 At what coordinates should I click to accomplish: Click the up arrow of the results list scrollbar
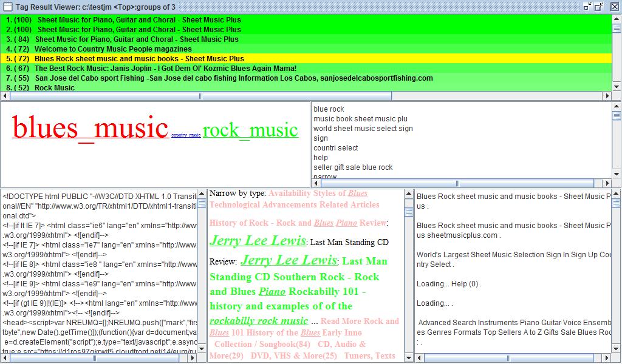coord(616,18)
